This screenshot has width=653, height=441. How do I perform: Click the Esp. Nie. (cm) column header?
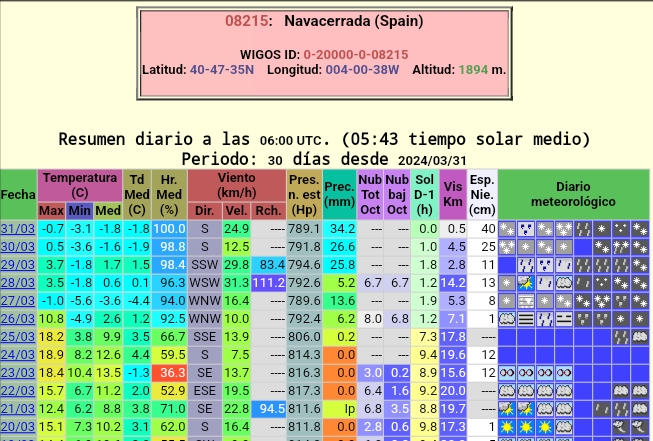click(x=482, y=194)
